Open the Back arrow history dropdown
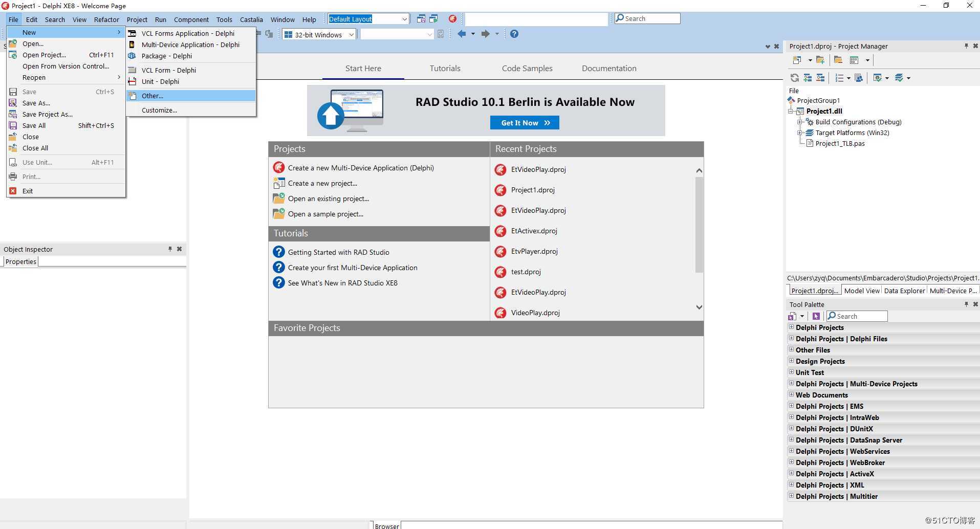This screenshot has height=529, width=980. [x=473, y=34]
